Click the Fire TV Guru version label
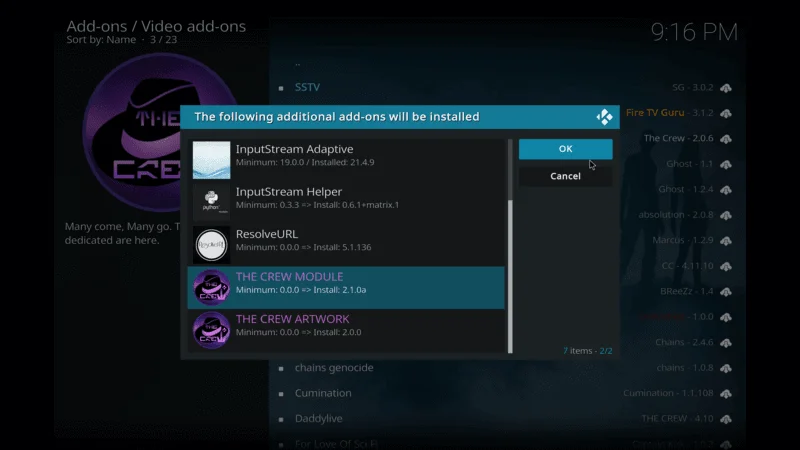 669,113
